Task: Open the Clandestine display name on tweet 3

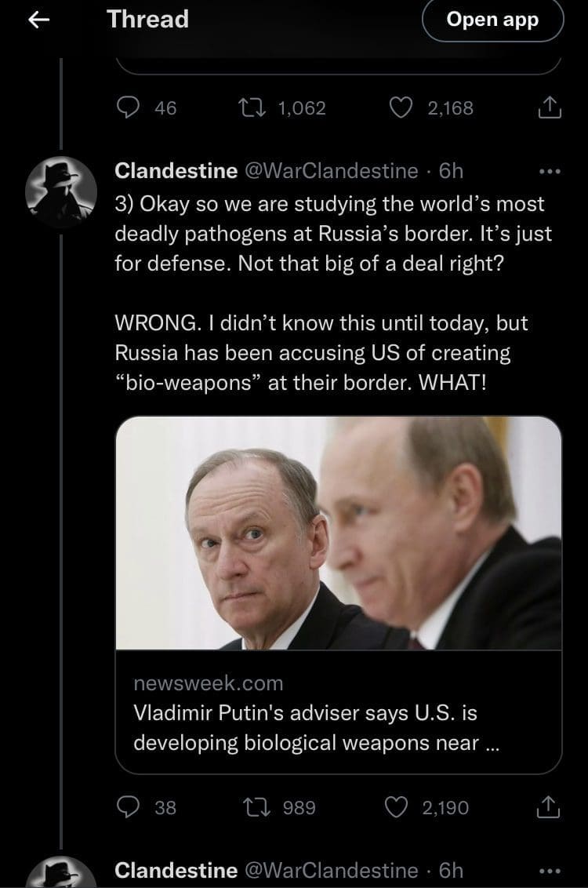Action: coord(176,170)
